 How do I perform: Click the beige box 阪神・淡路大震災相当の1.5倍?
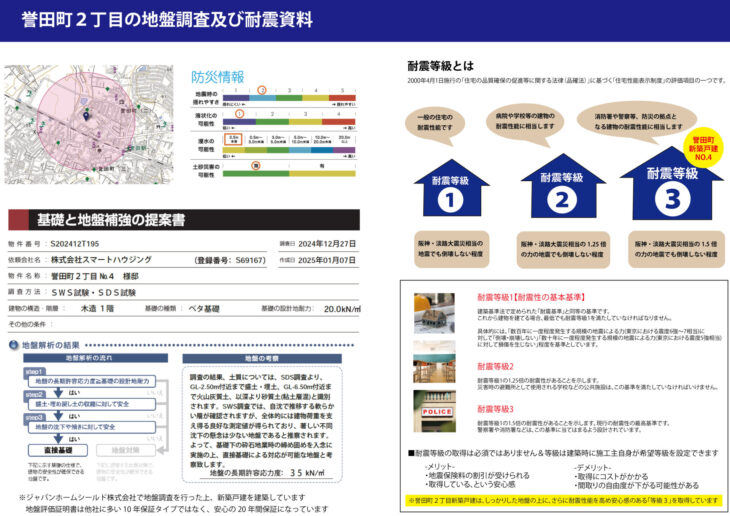coord(676,249)
